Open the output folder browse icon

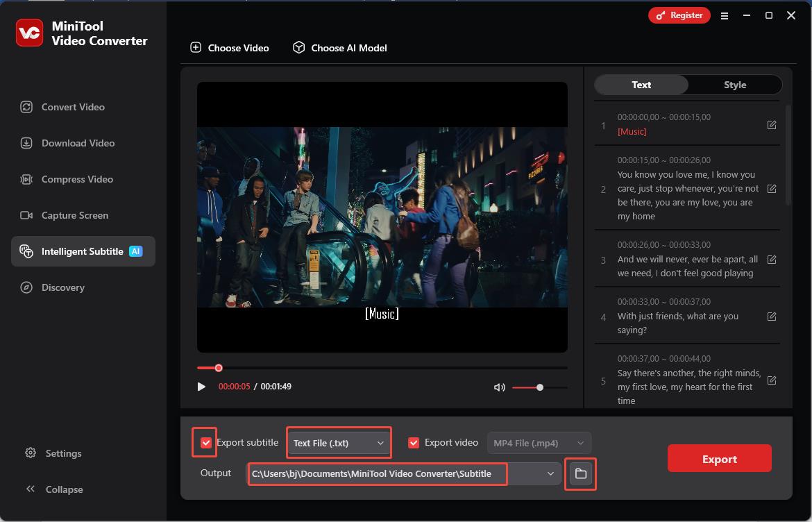(580, 473)
